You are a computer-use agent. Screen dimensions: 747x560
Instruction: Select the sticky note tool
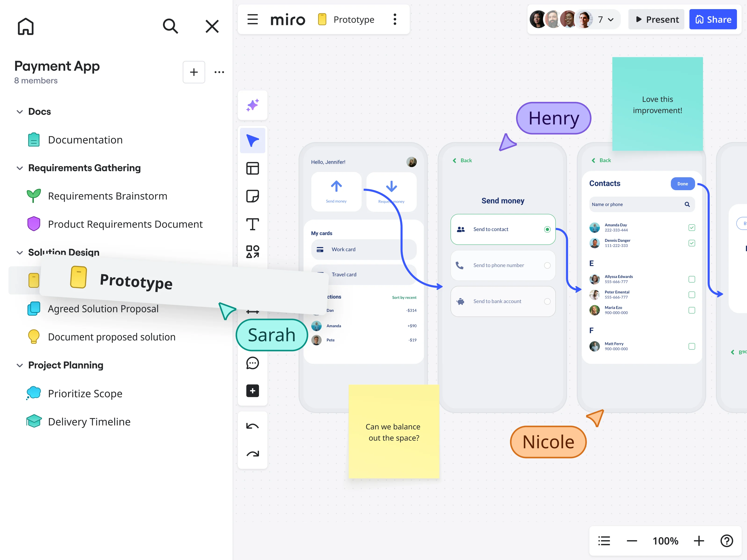(x=252, y=196)
